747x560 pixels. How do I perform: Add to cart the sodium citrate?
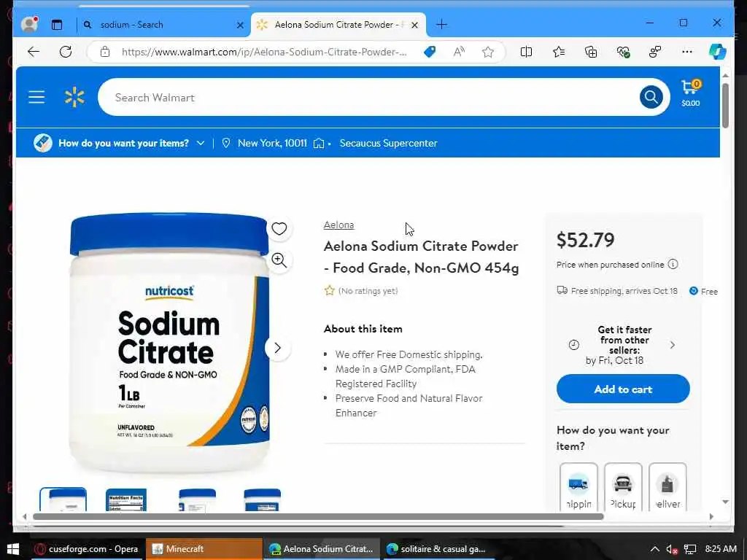623,389
